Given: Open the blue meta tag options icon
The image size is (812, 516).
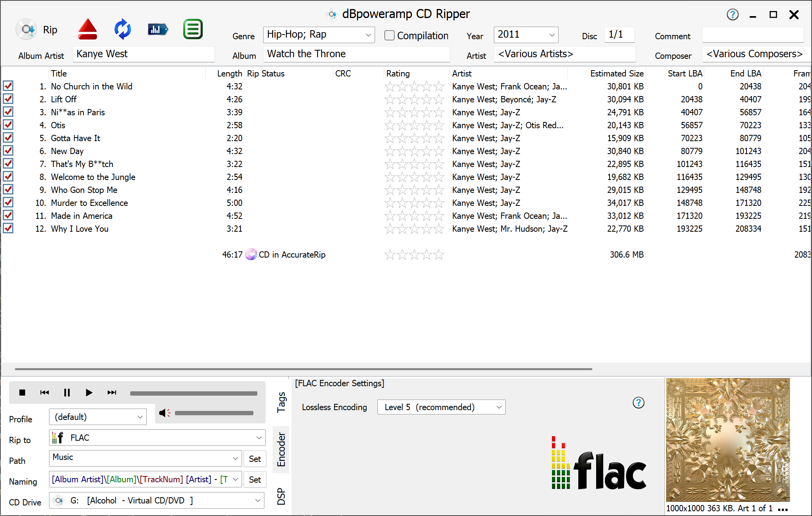Looking at the screenshot, I should pos(158,29).
